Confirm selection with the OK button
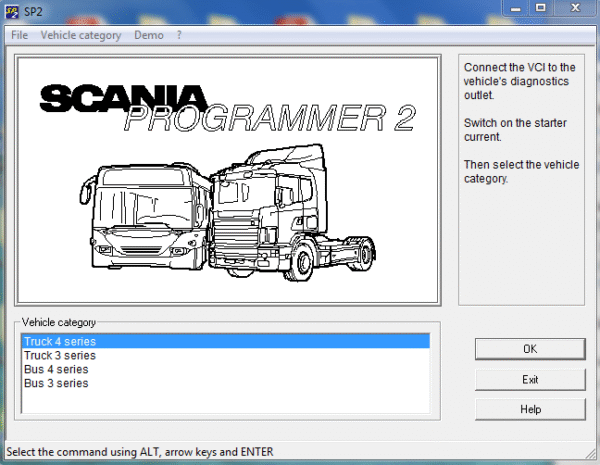Screen dimensions: 600x465 click(530, 349)
